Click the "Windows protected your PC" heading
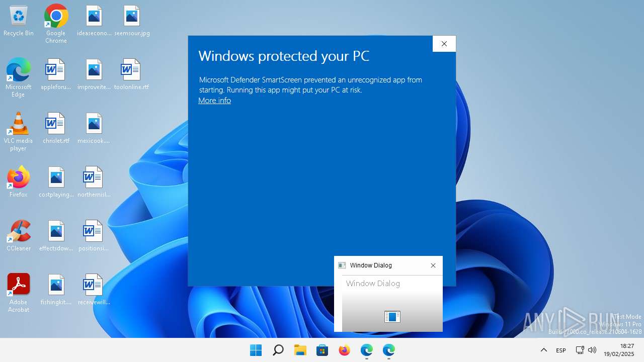 284,56
